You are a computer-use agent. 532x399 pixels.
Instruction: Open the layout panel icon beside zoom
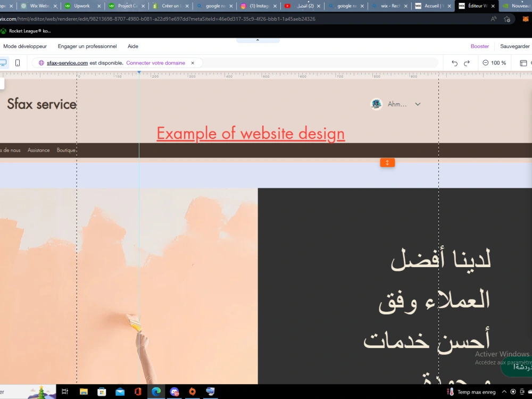(523, 63)
